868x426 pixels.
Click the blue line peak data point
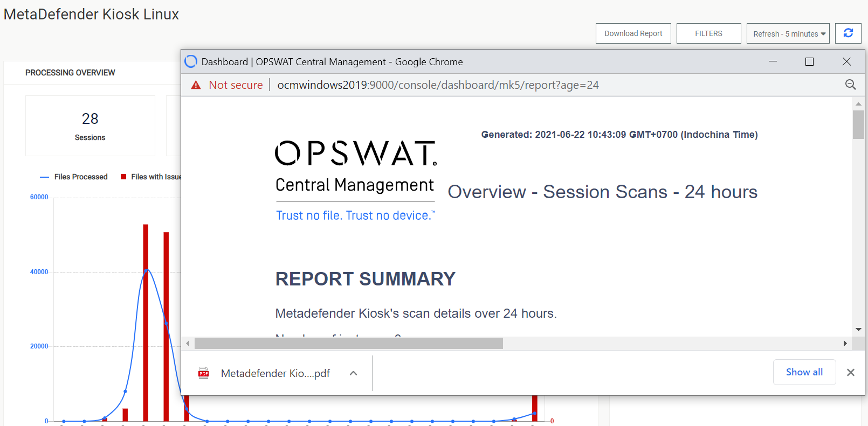point(146,270)
